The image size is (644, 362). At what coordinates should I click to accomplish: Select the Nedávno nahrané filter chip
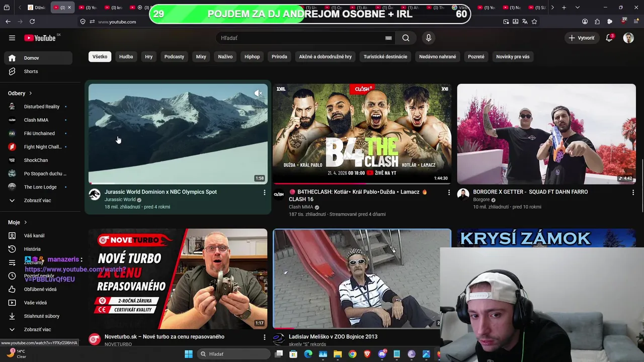pyautogui.click(x=438, y=57)
